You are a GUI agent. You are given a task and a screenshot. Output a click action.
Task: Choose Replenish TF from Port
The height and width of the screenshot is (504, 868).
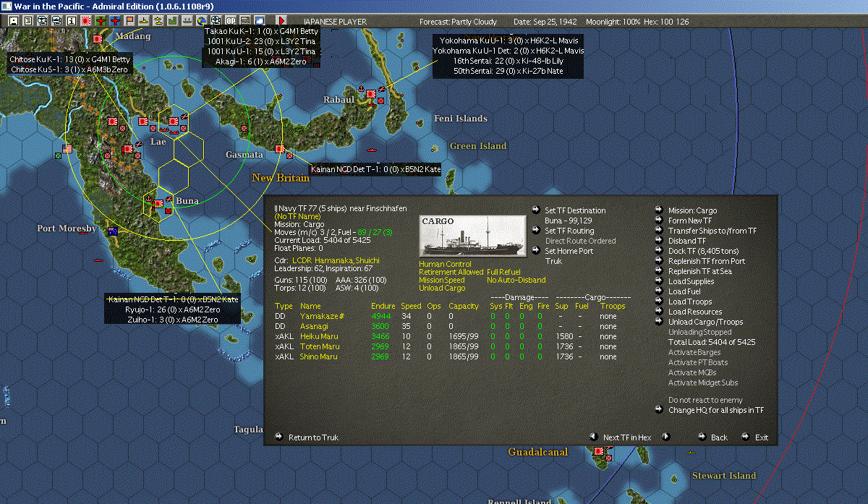706,261
